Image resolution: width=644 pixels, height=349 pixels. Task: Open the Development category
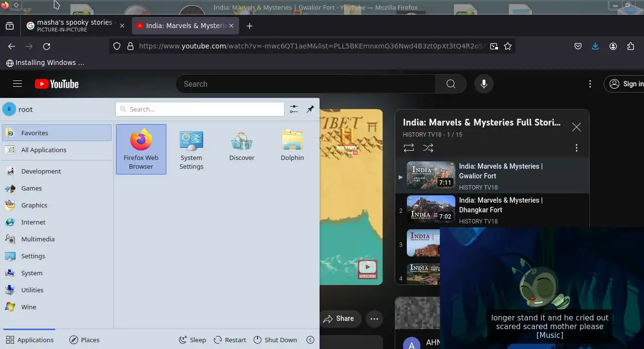(57, 171)
